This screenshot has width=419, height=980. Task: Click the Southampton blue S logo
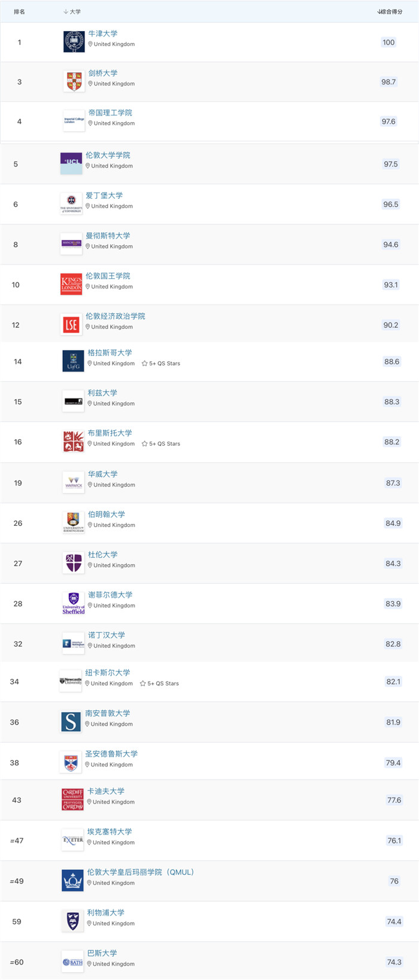pyautogui.click(x=71, y=722)
